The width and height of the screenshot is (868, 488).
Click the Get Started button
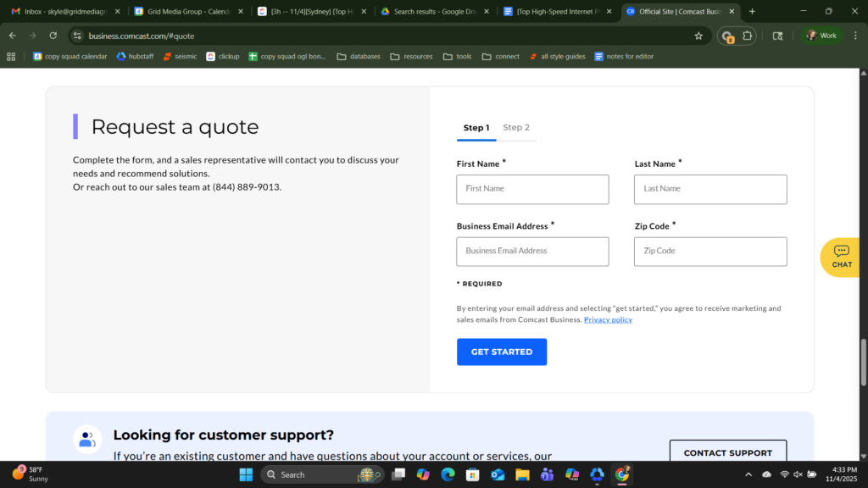pos(502,352)
